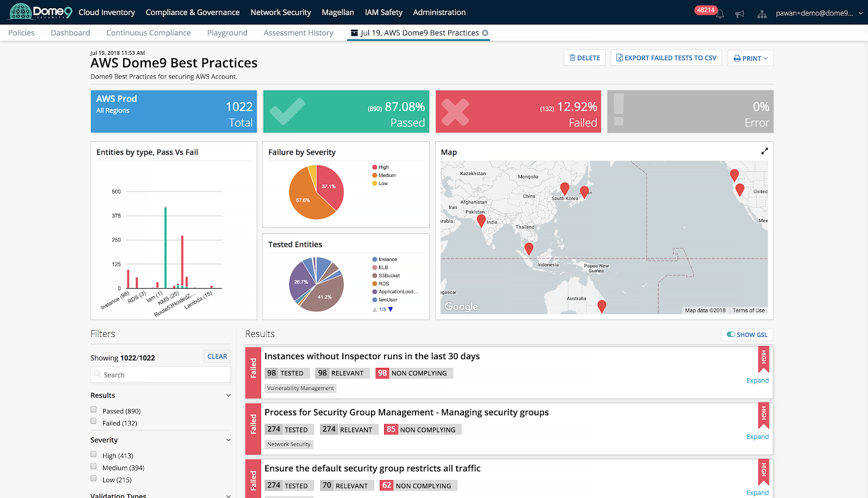The image size is (868, 498).
Task: Toggle Medium in Failure by Severity legend
Action: [384, 175]
